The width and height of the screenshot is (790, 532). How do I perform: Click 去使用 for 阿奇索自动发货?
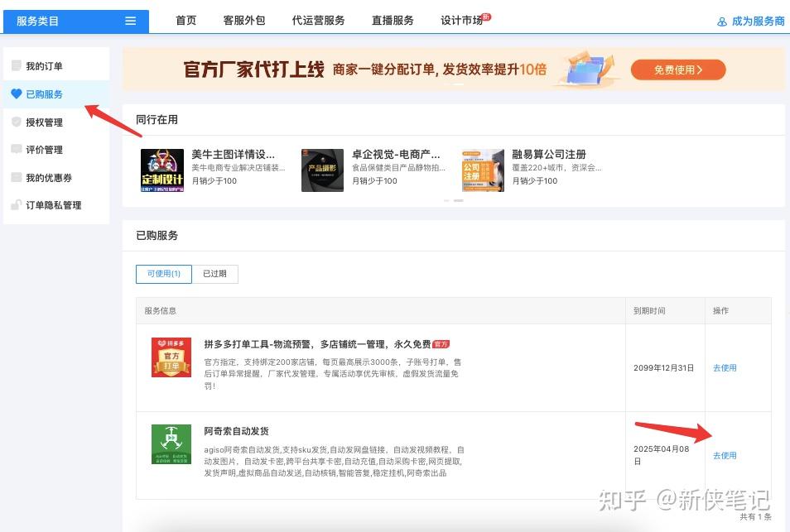(x=725, y=456)
